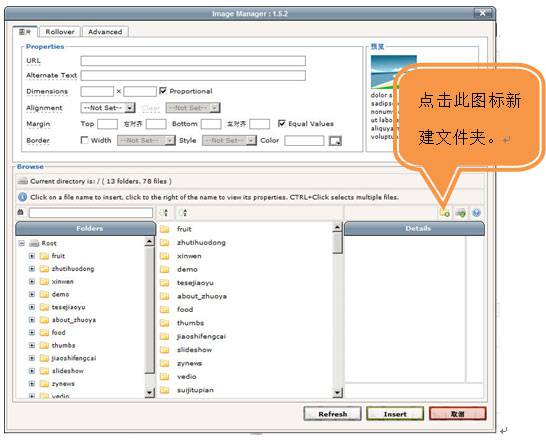Select thumbs in the Folders tree
This screenshot has height=440, width=546.
point(63,345)
